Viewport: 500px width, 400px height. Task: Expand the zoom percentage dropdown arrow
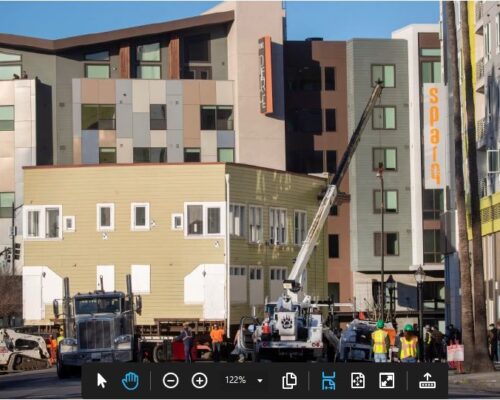[260, 381]
